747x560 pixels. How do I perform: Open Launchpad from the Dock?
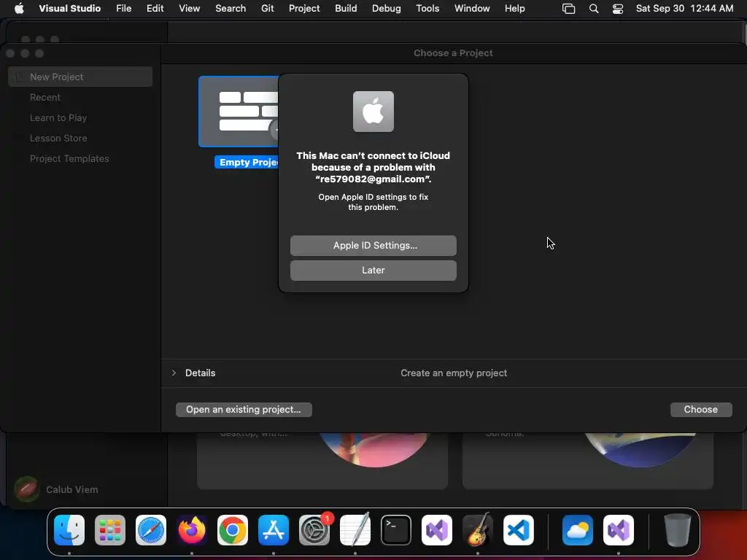pyautogui.click(x=110, y=530)
